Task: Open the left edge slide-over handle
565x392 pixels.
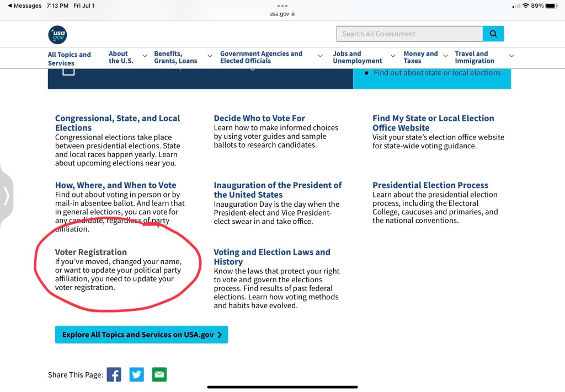Action: (7, 196)
